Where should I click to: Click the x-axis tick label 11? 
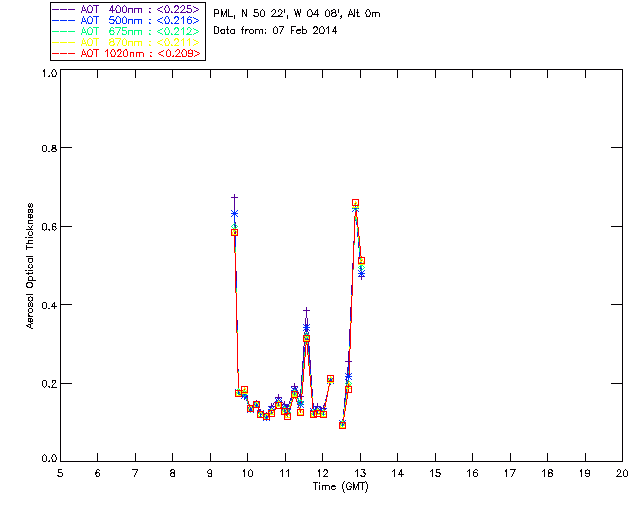(285, 473)
